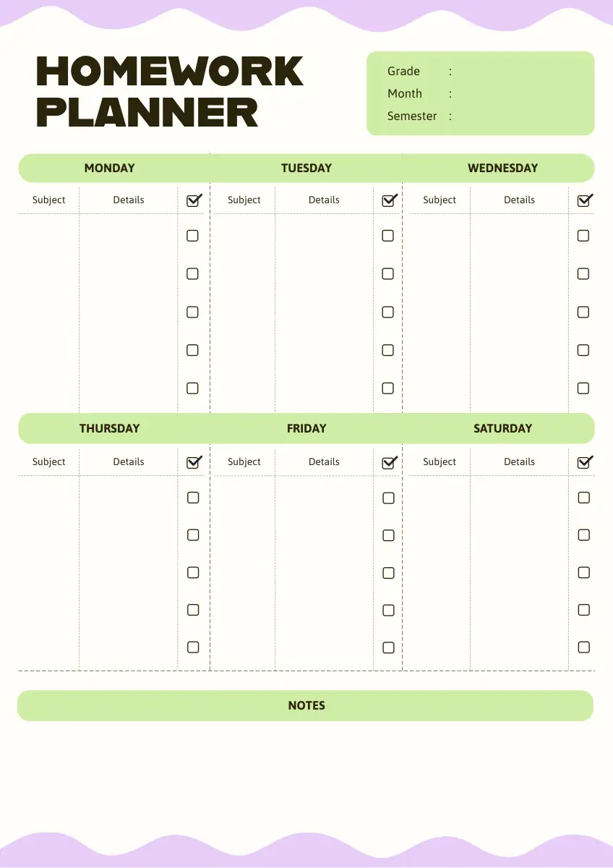Click the green NOTES section bar
Viewport: 613px width, 868px height.
[x=306, y=705]
